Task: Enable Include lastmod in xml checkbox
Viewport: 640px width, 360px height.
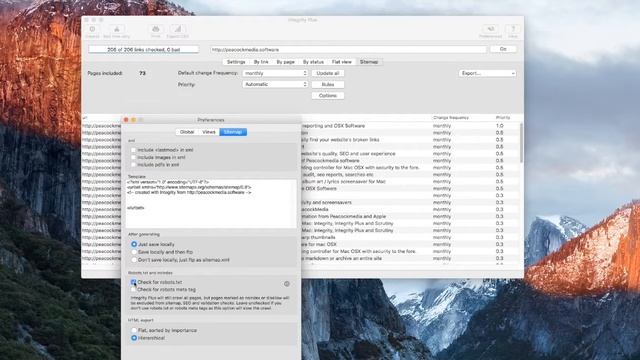Action: pos(133,150)
